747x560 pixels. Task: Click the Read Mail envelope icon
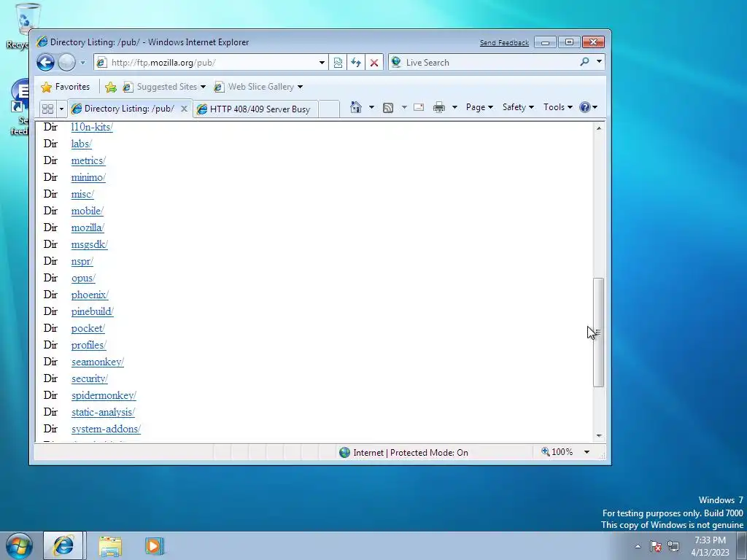419,107
